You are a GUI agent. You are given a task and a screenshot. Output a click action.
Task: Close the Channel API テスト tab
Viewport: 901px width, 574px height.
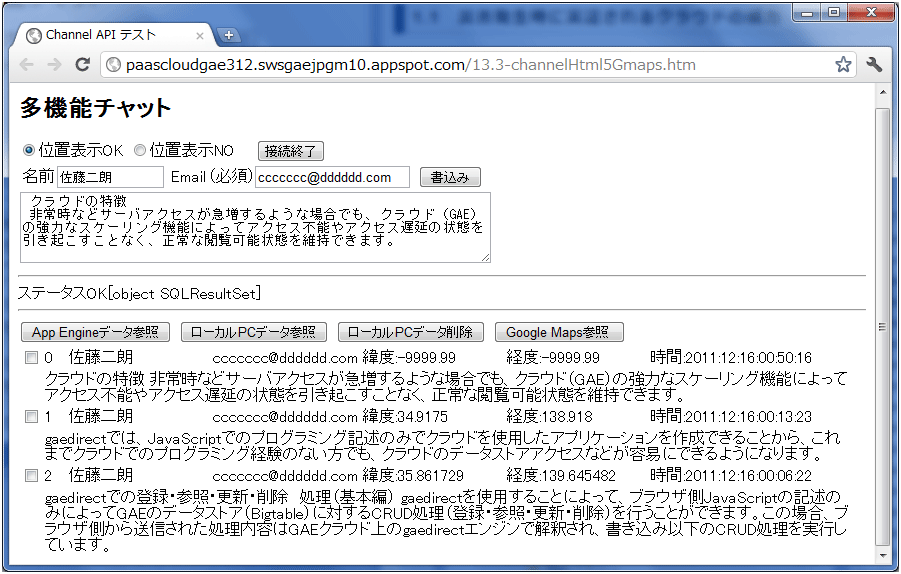click(x=199, y=36)
